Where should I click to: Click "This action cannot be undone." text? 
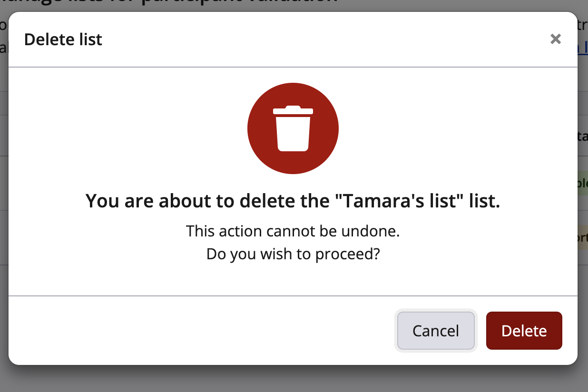(x=293, y=231)
